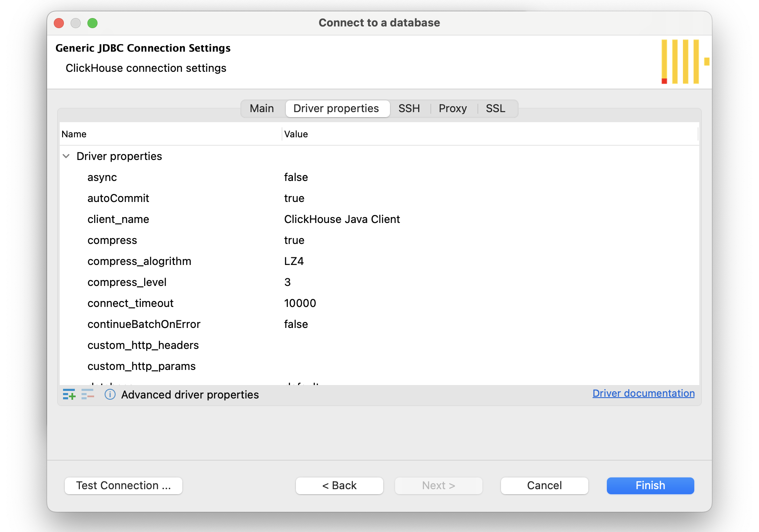Go to the SSL tab
The image size is (759, 532).
pos(495,109)
